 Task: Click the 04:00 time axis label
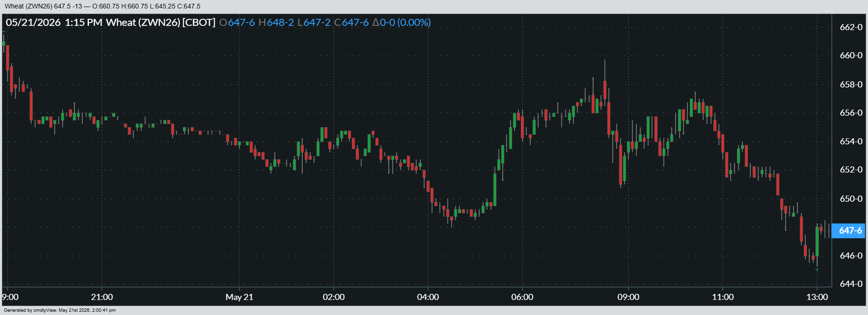coord(428,297)
